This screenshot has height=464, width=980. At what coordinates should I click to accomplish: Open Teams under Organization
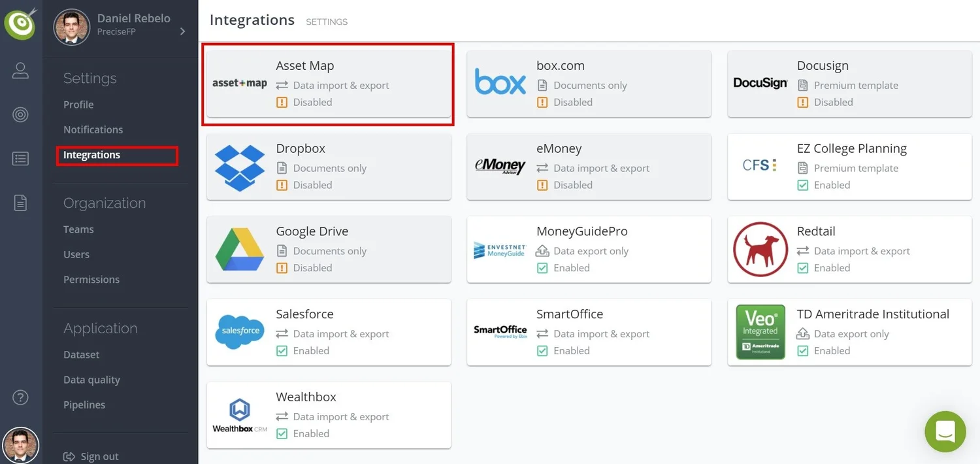pos(78,229)
